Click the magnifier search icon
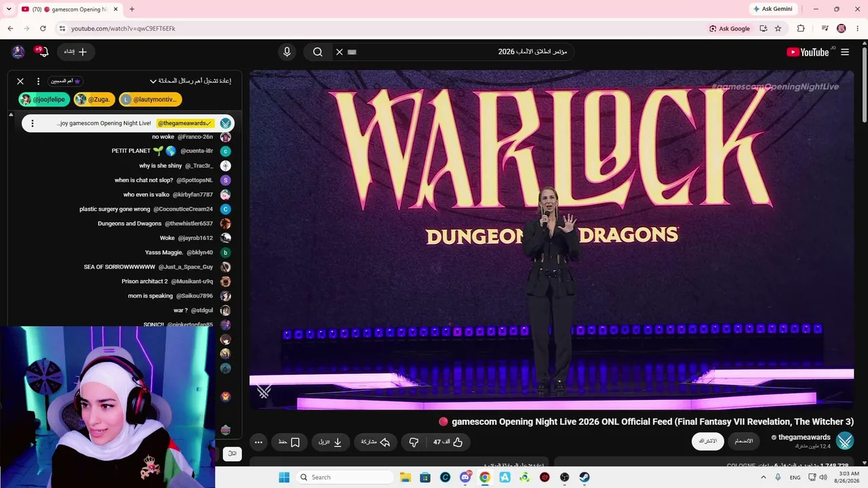The width and height of the screenshot is (868, 488). (317, 52)
